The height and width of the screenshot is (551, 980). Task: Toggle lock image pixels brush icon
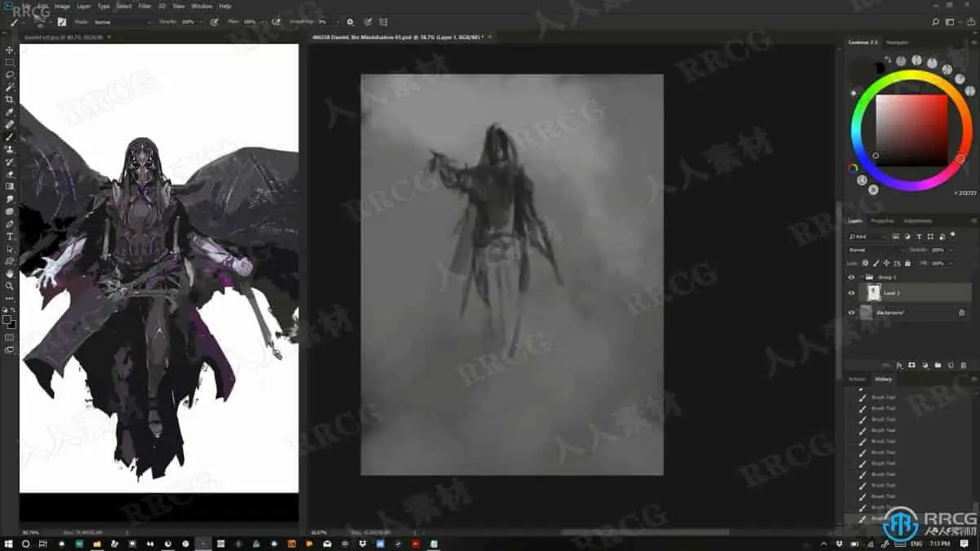876,263
